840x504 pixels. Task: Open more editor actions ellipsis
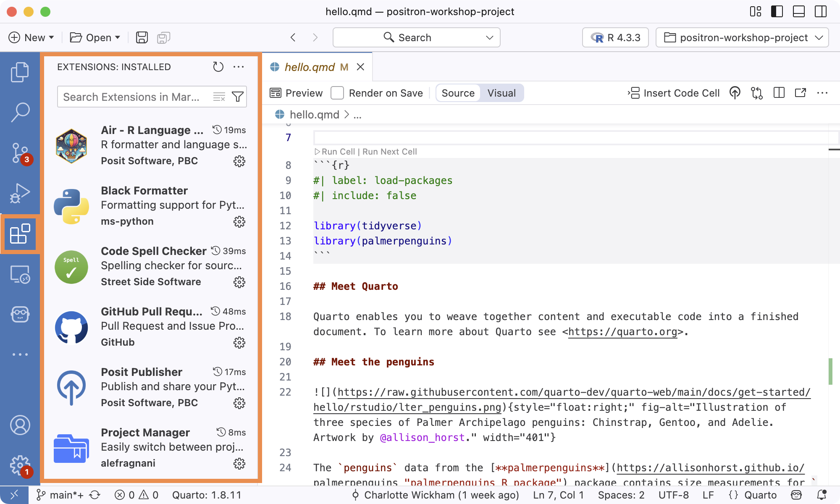822,93
